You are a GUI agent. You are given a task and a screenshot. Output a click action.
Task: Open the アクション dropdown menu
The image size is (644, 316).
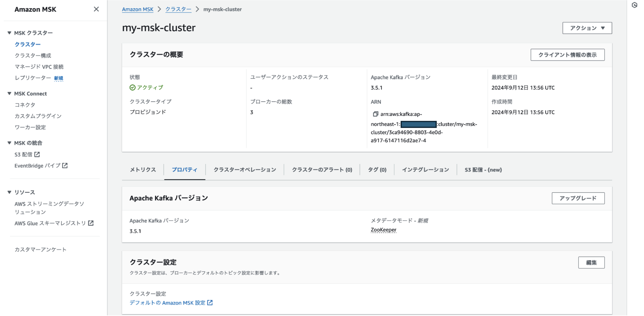pos(587,28)
